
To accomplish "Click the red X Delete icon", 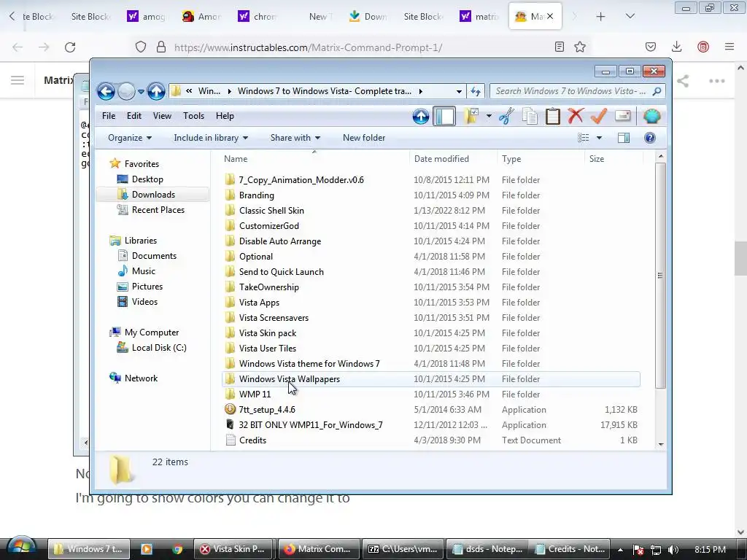I will [x=576, y=116].
